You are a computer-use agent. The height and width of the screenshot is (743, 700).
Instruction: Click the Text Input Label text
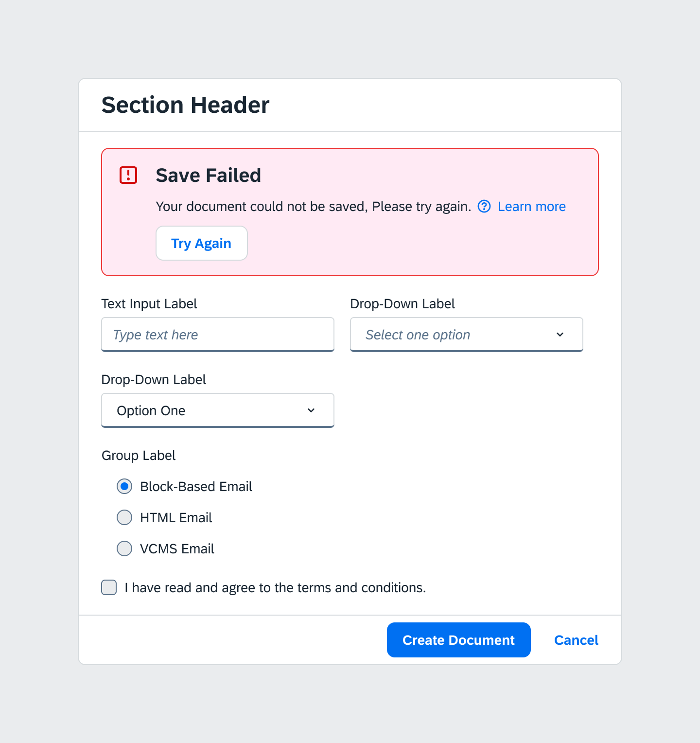(x=149, y=304)
